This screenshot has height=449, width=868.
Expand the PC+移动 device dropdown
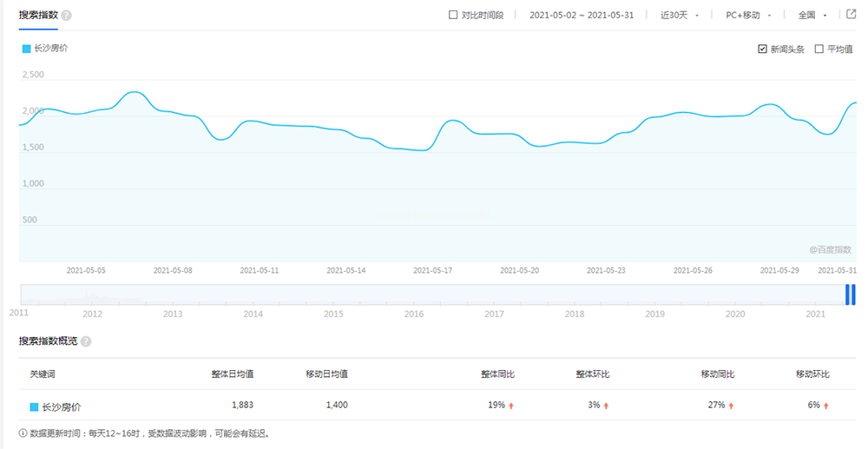[x=747, y=15]
